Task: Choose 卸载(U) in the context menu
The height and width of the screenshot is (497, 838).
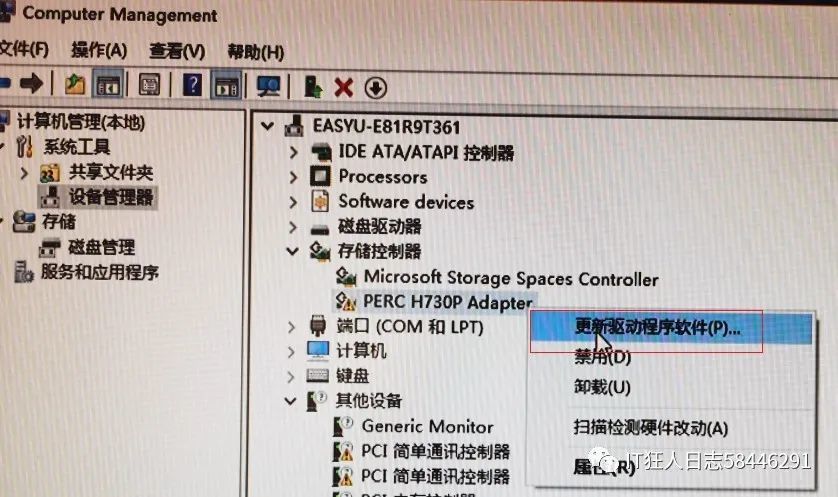Action: (x=602, y=386)
